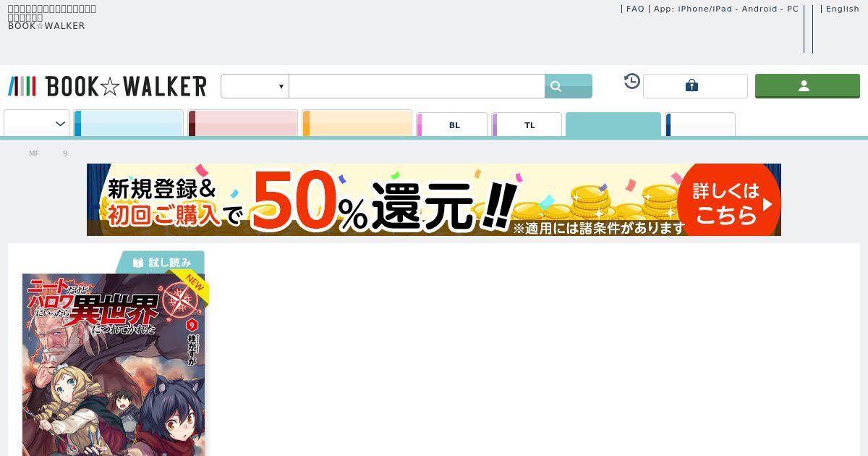Select the orange category tab
868x456 pixels.
(357, 123)
